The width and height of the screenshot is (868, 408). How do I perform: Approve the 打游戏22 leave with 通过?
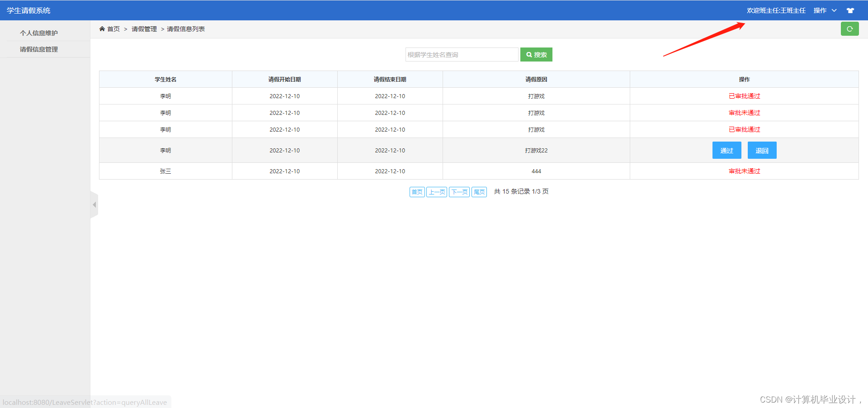pos(726,150)
